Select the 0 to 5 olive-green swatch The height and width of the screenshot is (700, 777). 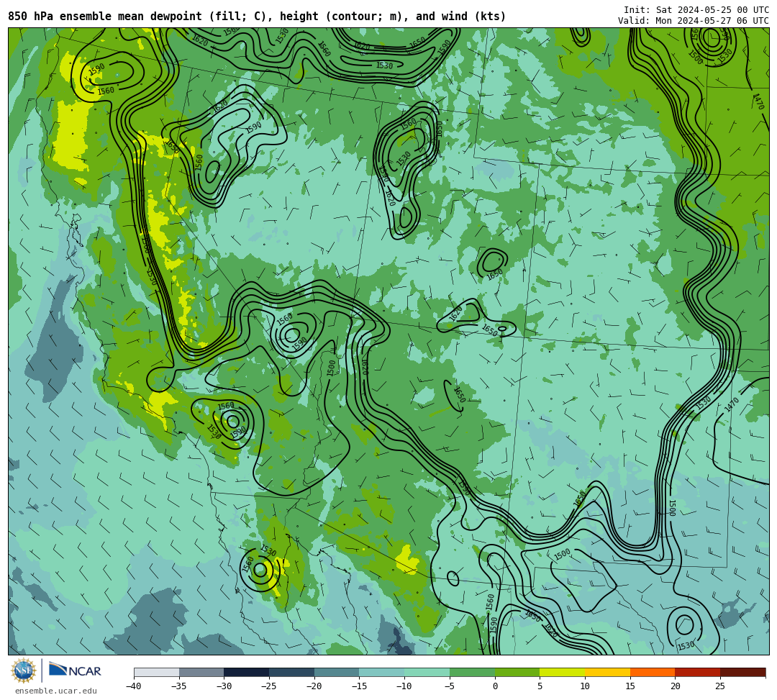pos(517,672)
